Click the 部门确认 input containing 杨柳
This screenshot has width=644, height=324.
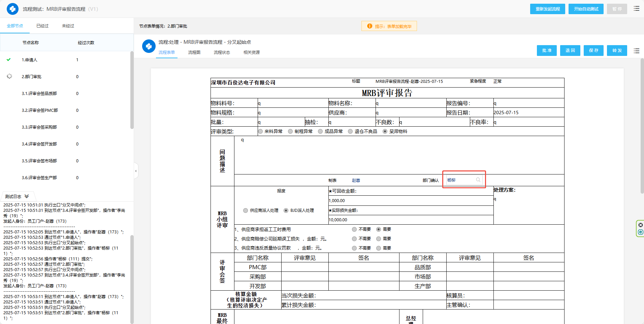click(x=464, y=180)
